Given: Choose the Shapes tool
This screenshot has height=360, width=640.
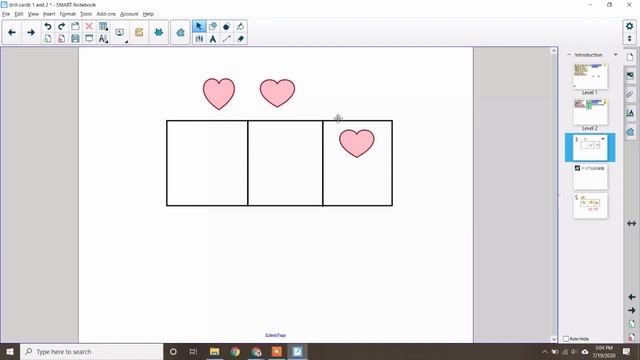Looking at the screenshot, I should 213,27.
